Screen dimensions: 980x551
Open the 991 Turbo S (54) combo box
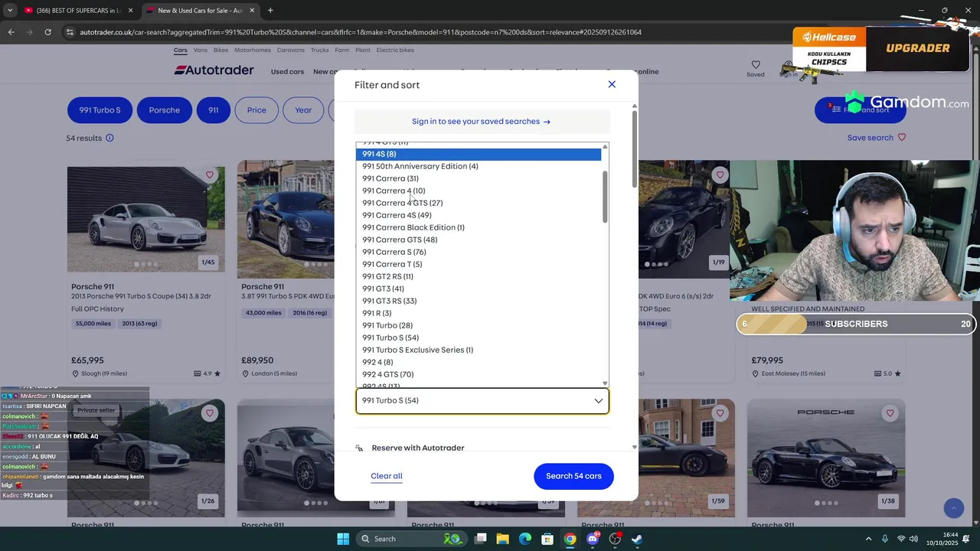[x=482, y=400]
